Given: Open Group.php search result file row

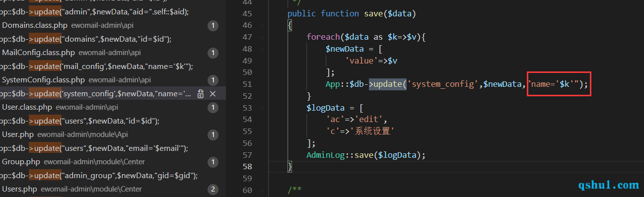Looking at the screenshot, I should (113, 162).
